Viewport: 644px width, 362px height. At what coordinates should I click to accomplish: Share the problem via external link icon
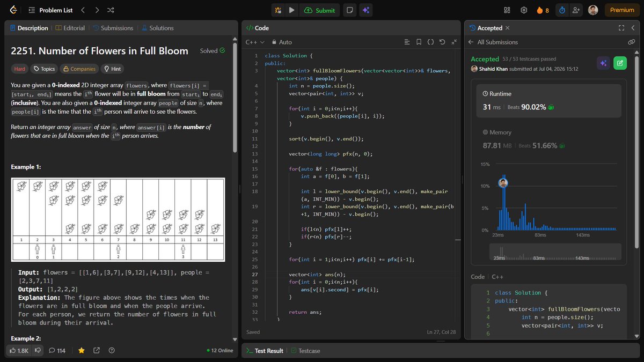click(97, 350)
